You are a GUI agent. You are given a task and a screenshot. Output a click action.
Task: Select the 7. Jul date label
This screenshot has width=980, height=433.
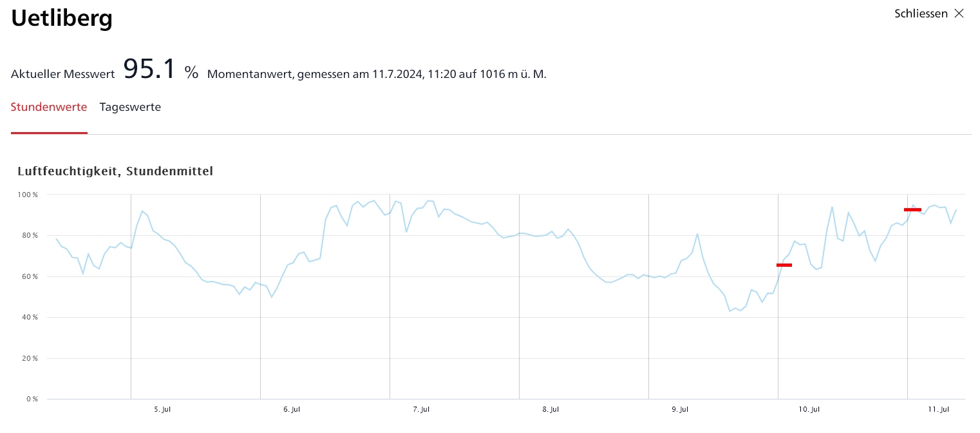click(x=421, y=409)
